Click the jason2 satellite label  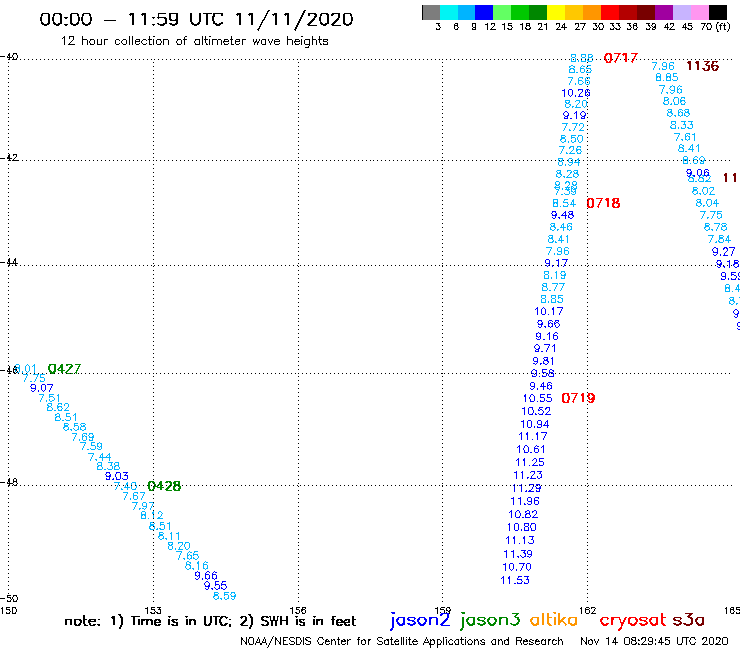point(420,620)
